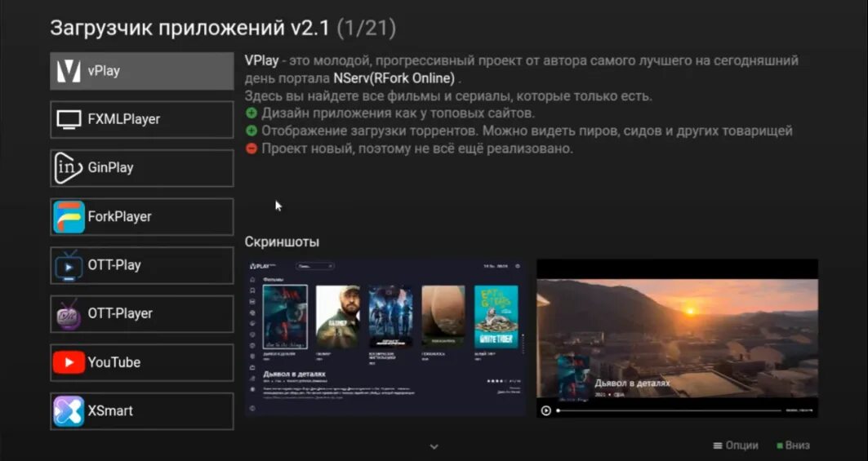
Task: Select XSmart in the app list
Action: point(142,411)
